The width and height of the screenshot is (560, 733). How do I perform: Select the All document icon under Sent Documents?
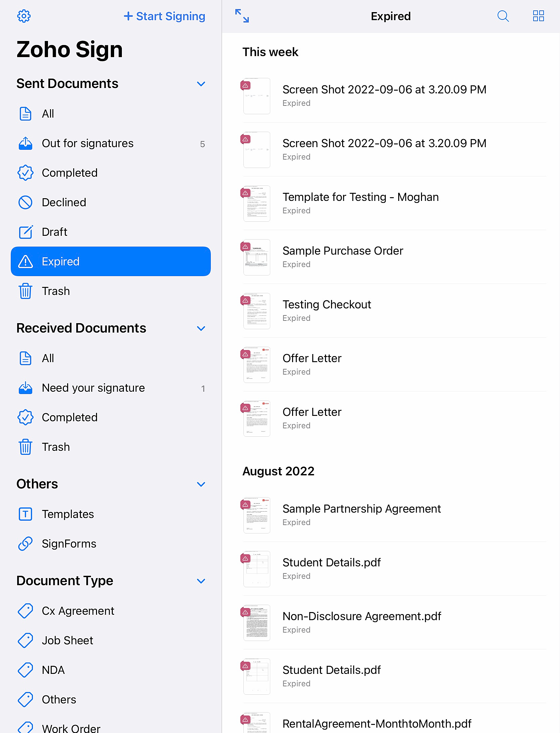tap(26, 114)
